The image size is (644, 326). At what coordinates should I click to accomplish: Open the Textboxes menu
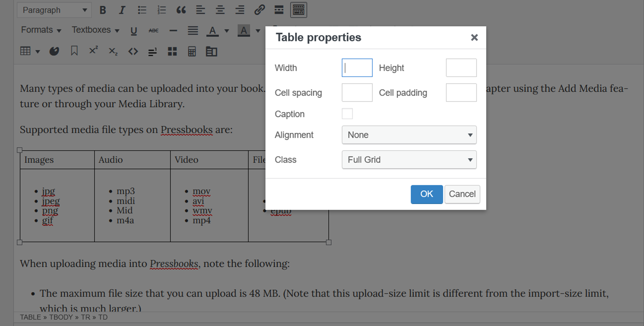[95, 30]
